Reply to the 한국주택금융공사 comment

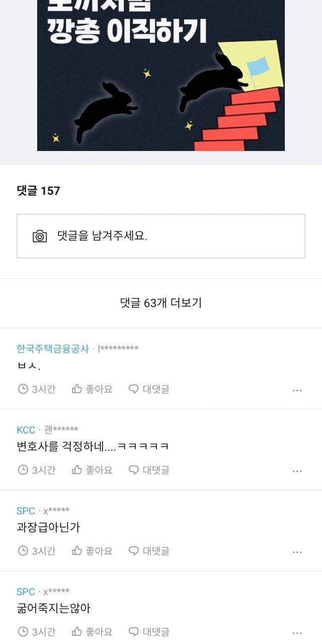pyautogui.click(x=149, y=389)
